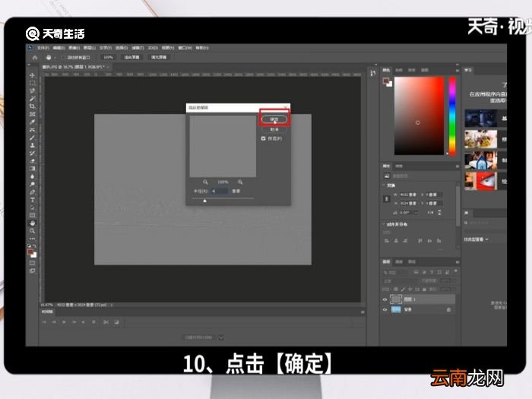Toggle Scroll All Windows checkbox
Viewport: 532px width, 399px height.
coord(63,57)
